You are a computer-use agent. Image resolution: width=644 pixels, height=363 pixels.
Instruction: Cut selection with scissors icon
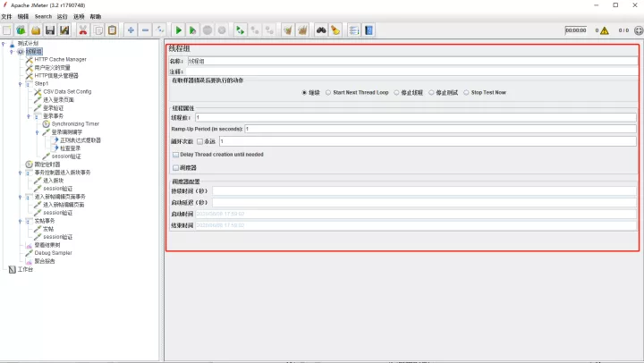pyautogui.click(x=83, y=30)
